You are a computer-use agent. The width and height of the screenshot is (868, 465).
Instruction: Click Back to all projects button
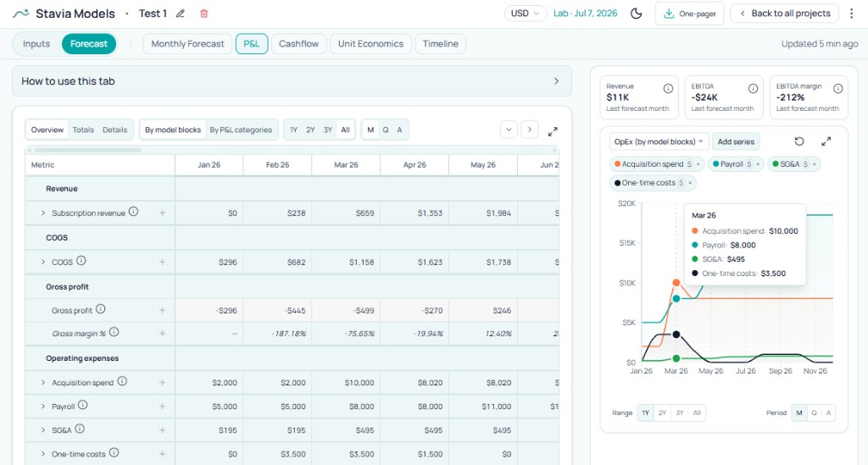tap(784, 14)
